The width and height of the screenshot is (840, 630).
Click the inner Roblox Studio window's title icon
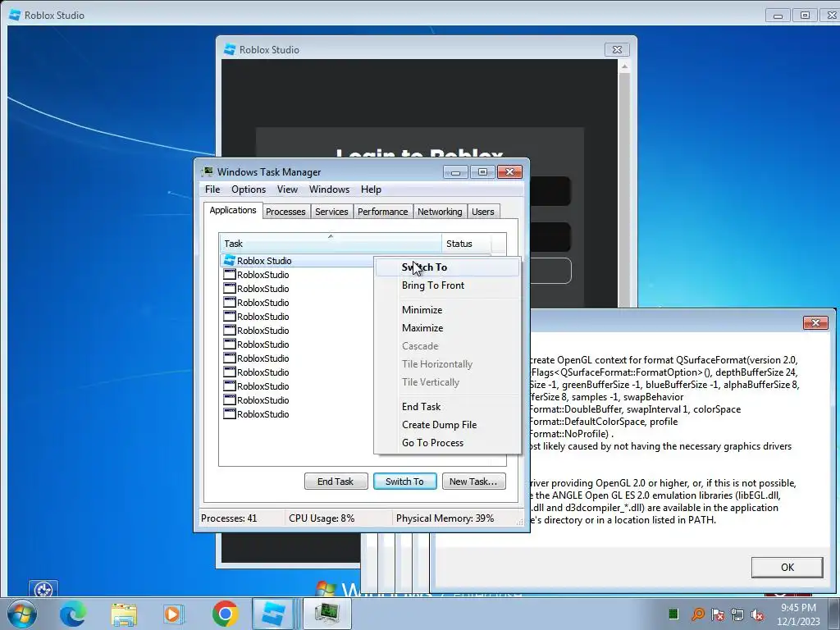[230, 49]
